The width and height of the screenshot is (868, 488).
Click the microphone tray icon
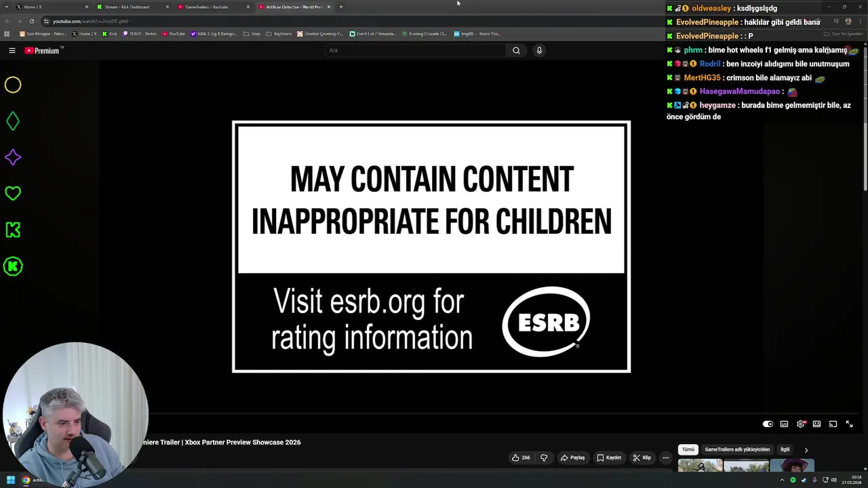tap(814, 481)
